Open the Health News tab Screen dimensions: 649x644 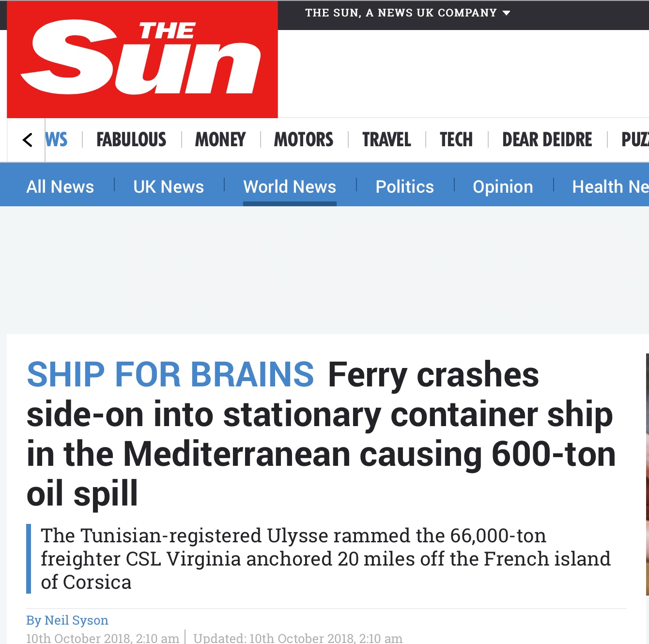click(610, 187)
